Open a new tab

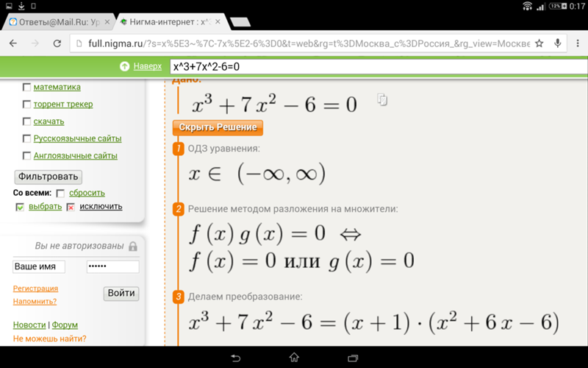pos(240,22)
